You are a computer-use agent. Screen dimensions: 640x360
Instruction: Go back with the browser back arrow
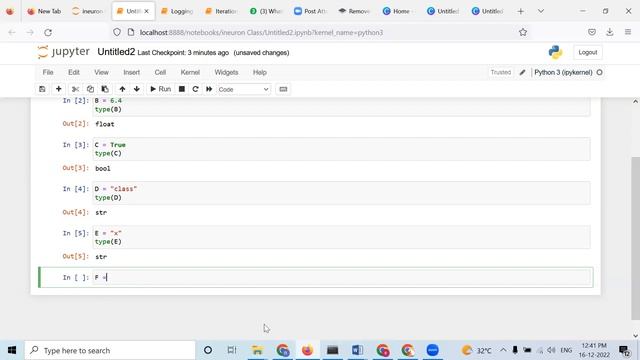coord(12,32)
